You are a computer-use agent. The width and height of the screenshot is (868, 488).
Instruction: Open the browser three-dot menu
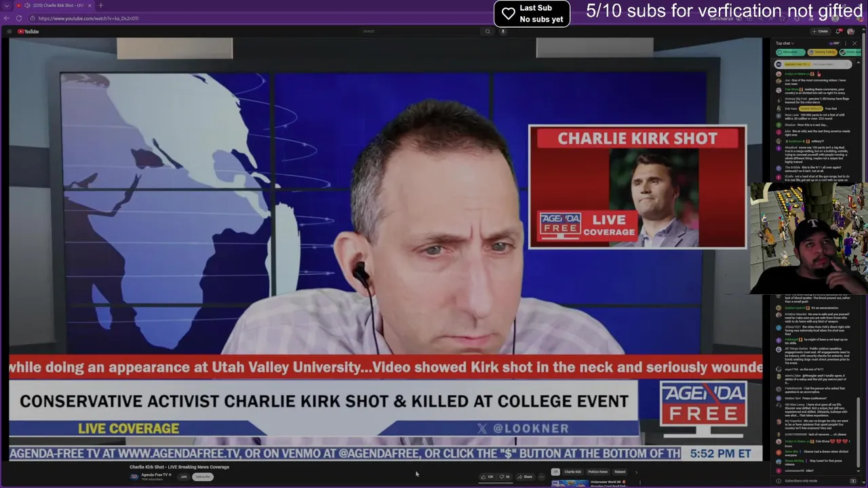point(847,18)
